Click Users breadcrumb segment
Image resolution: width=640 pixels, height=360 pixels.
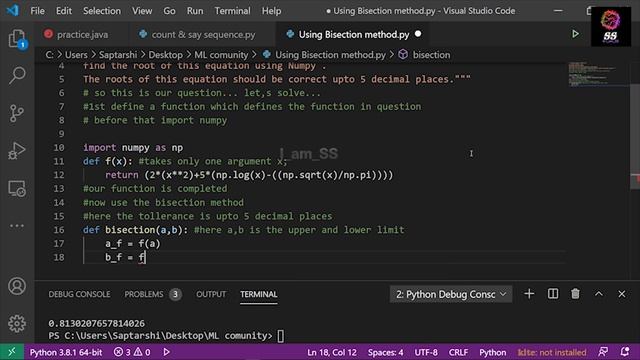click(76, 55)
